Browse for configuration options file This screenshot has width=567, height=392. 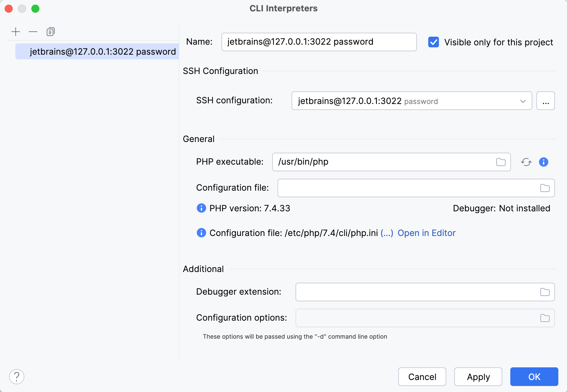pos(545,318)
